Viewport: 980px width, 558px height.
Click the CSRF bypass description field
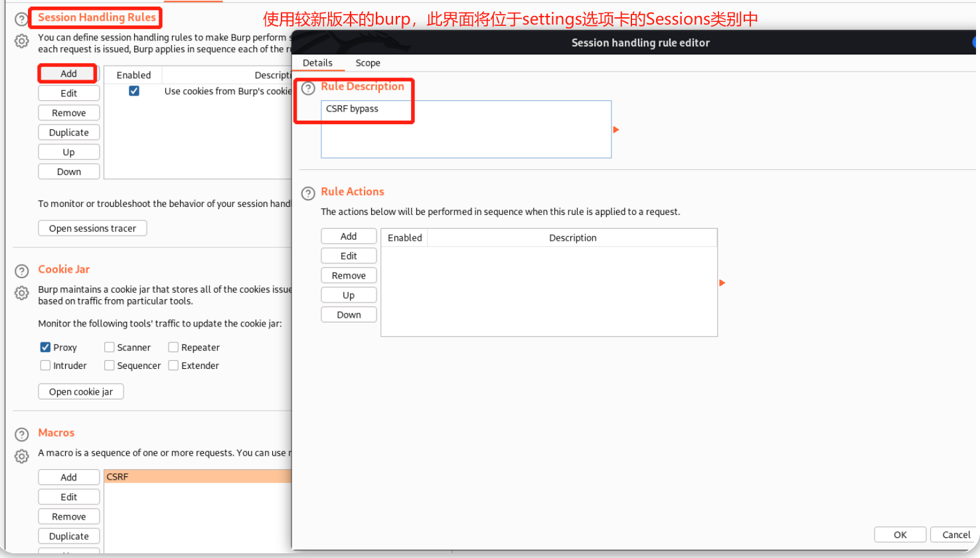click(x=465, y=129)
